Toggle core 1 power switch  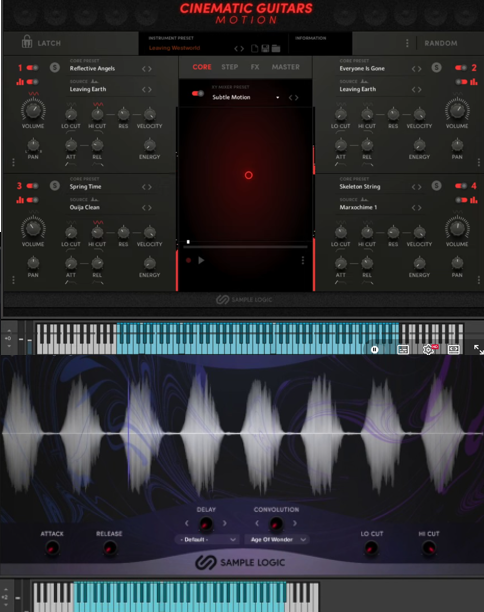32,68
